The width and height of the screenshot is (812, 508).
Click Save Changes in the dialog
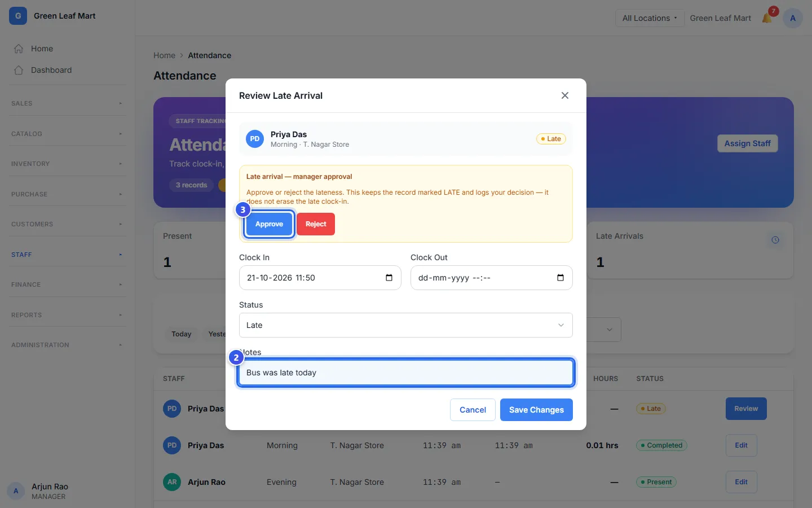536,410
